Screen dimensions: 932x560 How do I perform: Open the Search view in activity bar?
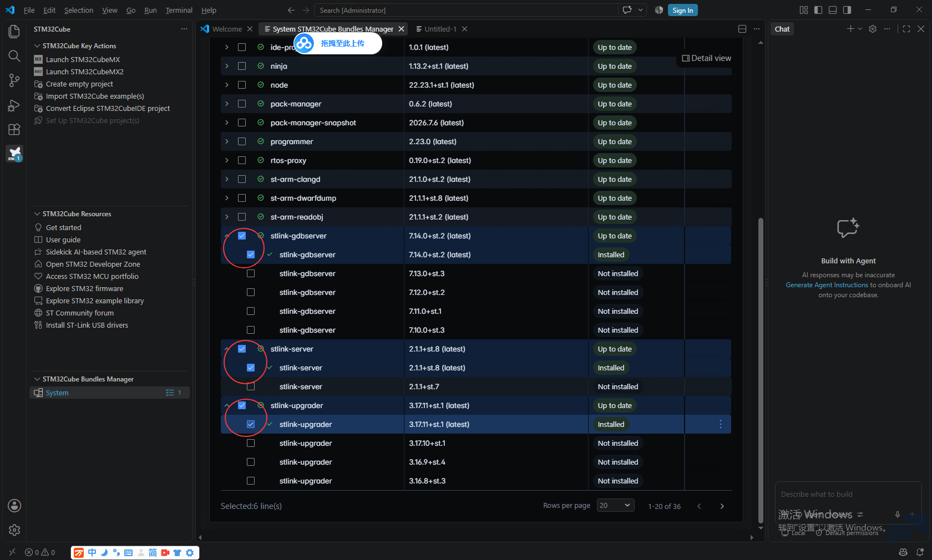click(14, 56)
